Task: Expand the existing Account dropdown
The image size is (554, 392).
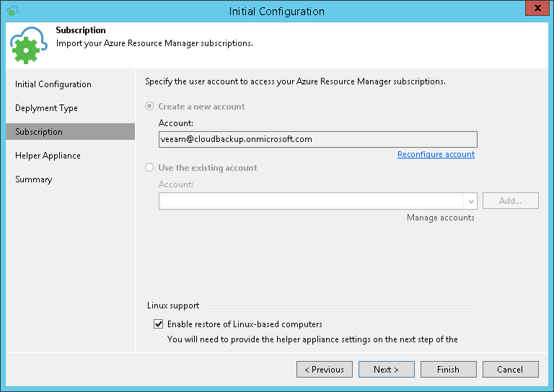Action: tap(471, 201)
